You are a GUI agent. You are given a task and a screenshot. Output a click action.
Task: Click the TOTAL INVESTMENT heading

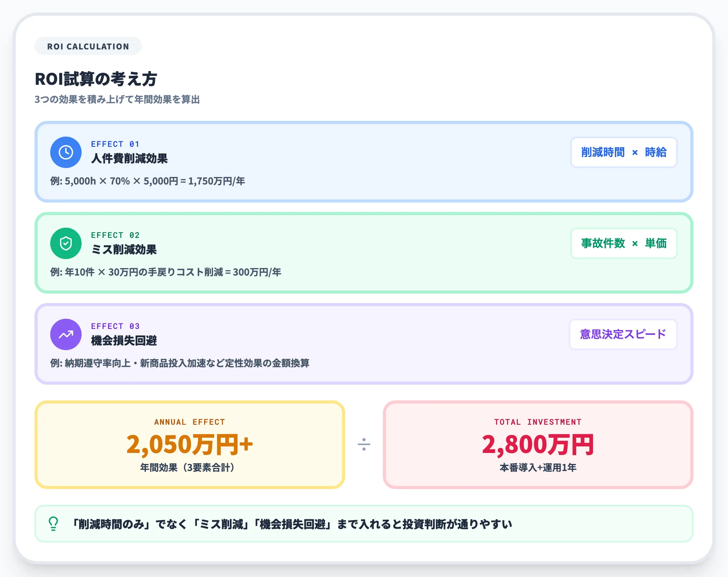pyautogui.click(x=538, y=422)
